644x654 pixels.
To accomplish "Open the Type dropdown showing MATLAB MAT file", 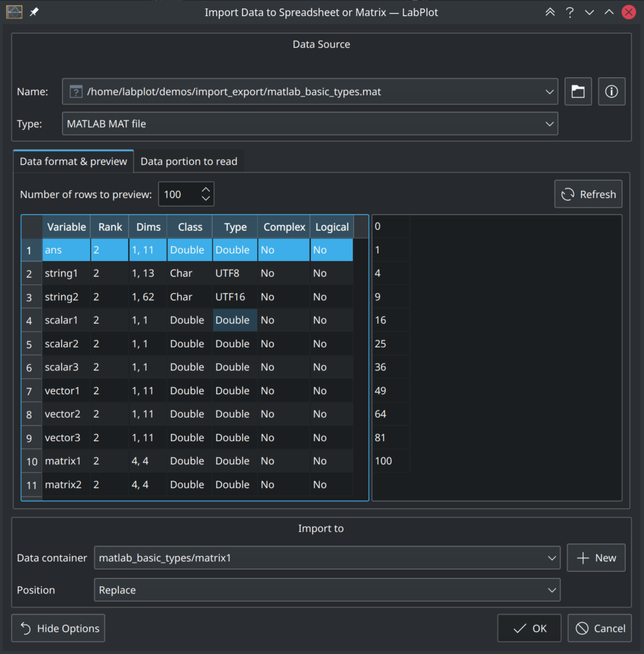I will tap(310, 123).
